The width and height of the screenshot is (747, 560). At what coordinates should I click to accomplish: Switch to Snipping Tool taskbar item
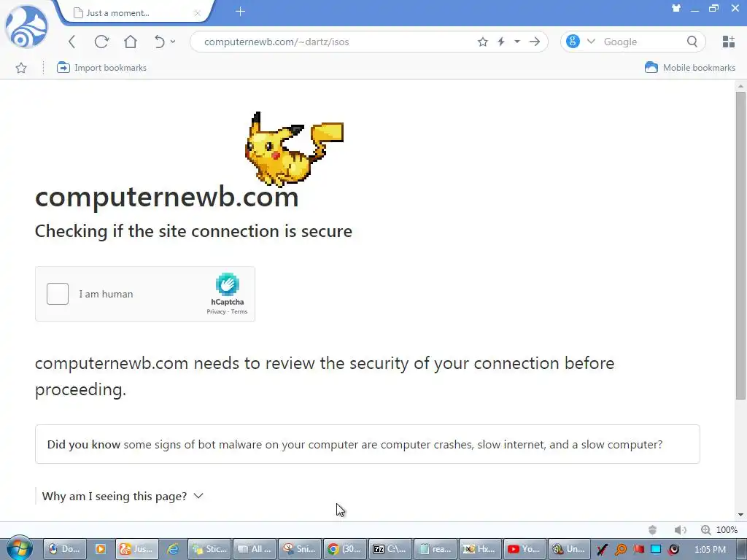[x=299, y=549]
